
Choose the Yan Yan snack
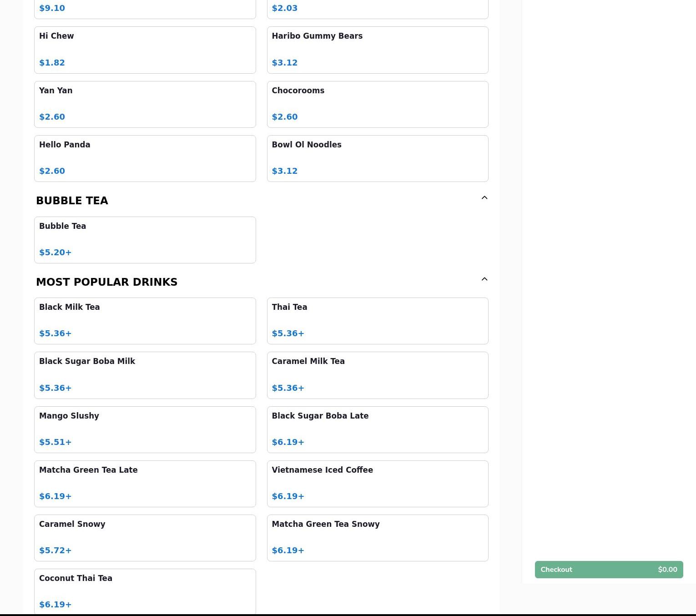145,104
